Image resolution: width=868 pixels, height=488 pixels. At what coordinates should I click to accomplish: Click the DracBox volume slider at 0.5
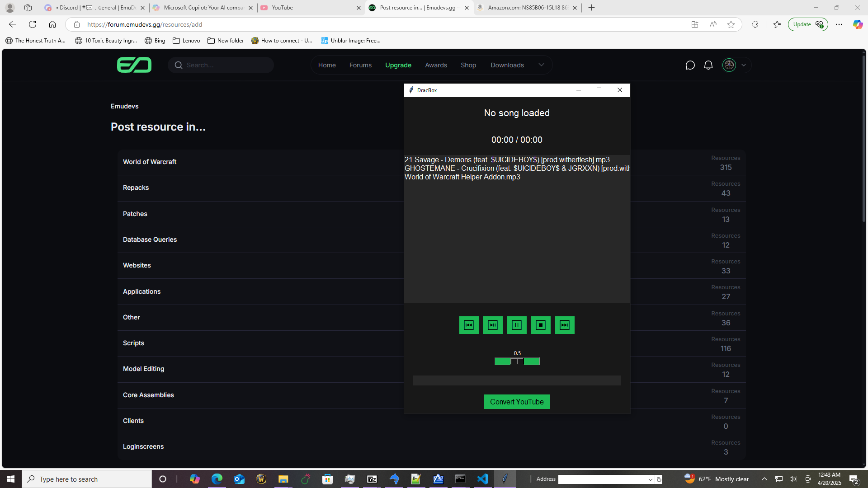[517, 361]
